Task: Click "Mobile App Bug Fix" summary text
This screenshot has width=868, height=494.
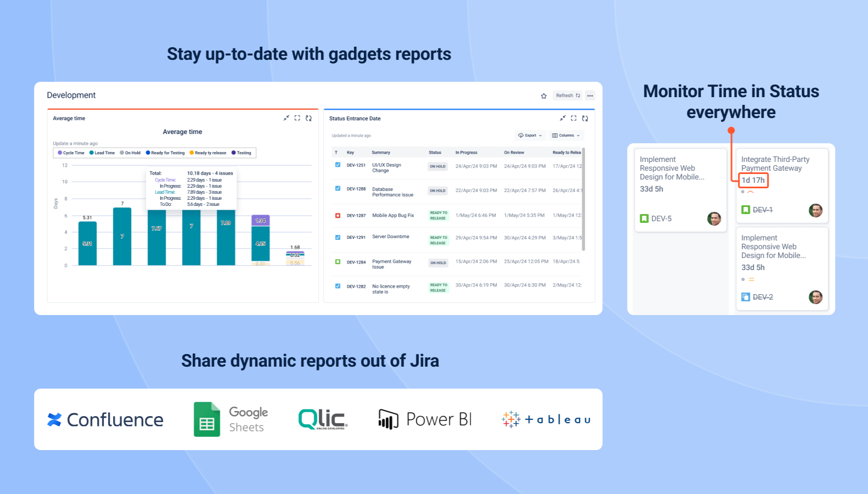Action: [x=393, y=215]
